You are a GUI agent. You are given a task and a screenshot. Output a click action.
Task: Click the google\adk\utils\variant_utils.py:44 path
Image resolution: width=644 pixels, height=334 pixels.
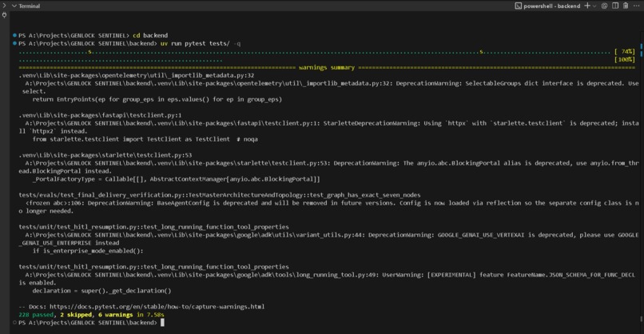tap(195, 235)
